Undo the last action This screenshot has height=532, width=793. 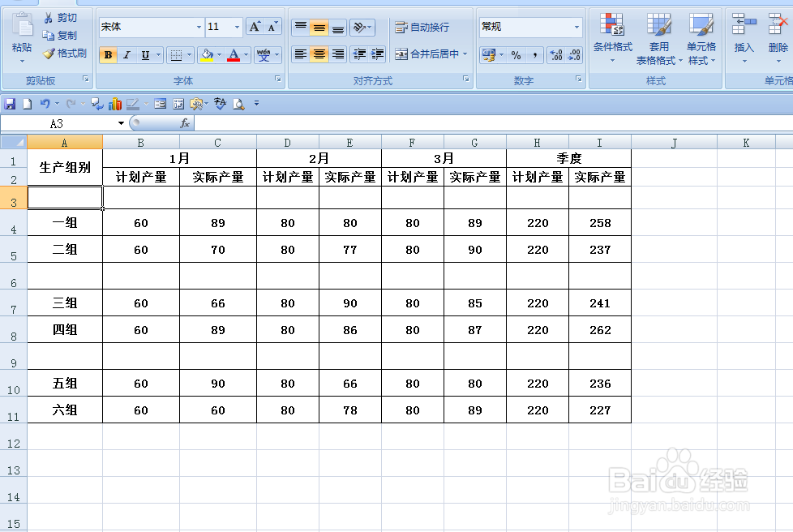[45, 104]
